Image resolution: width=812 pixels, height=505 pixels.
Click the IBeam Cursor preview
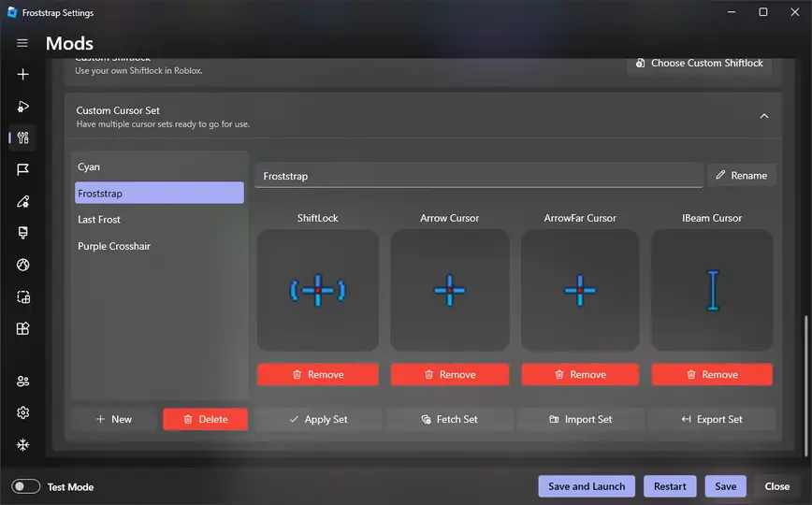tap(712, 290)
